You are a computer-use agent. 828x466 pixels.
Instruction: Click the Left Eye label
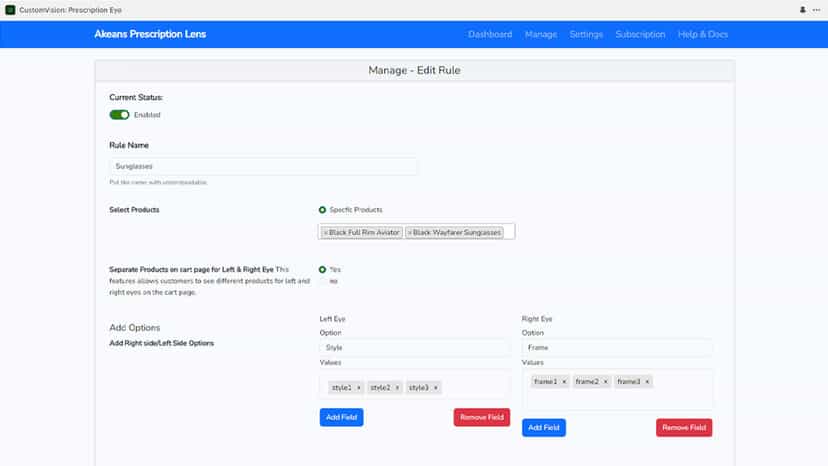[x=332, y=319]
